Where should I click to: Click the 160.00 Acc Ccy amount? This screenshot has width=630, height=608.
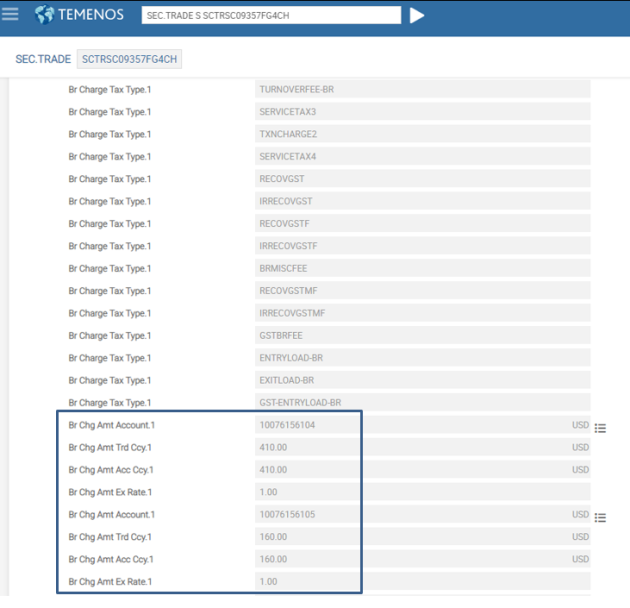pyautogui.click(x=273, y=559)
